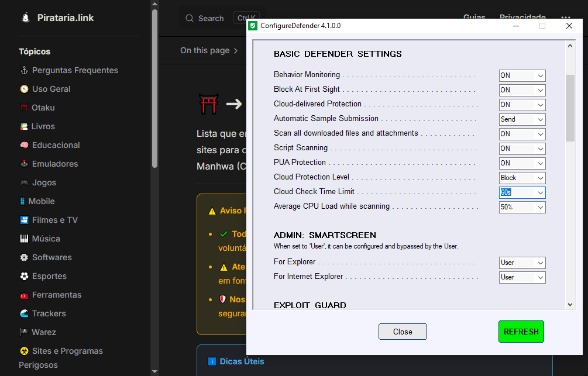Open Perguntas Frequentes in the sidebar
Screen dimensions: 588x376
(75, 71)
